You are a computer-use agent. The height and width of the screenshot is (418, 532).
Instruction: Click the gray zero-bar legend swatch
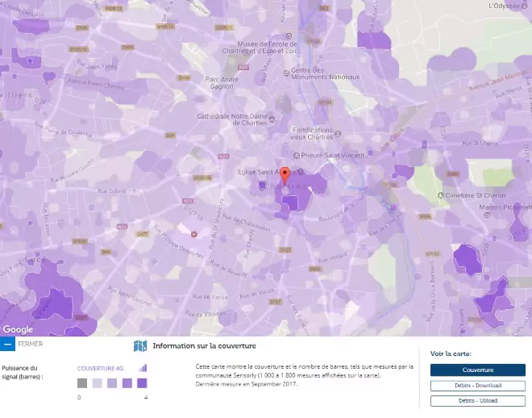(82, 383)
